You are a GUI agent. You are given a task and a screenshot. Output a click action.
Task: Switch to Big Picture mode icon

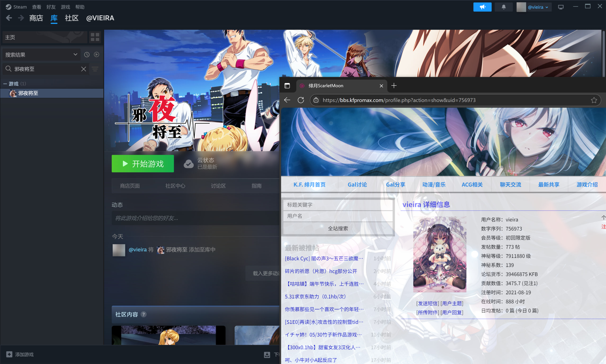tap(561, 7)
